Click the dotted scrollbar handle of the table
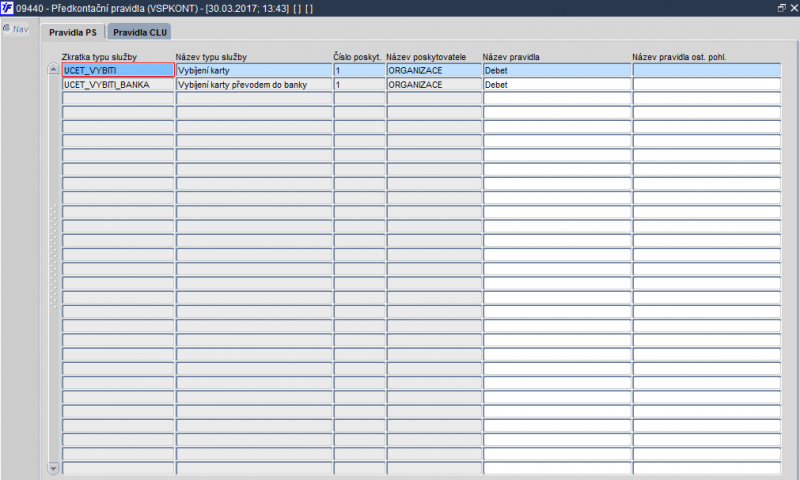 pyautogui.click(x=53, y=256)
